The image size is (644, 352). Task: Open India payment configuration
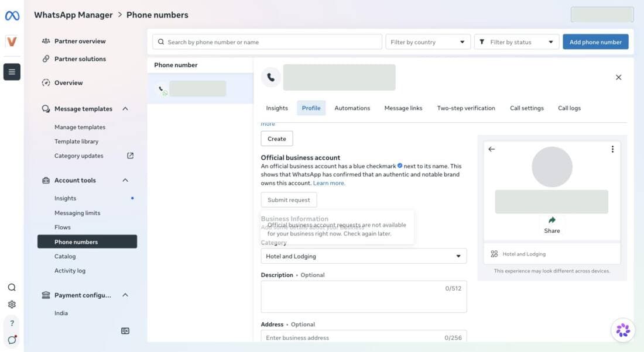click(x=61, y=313)
